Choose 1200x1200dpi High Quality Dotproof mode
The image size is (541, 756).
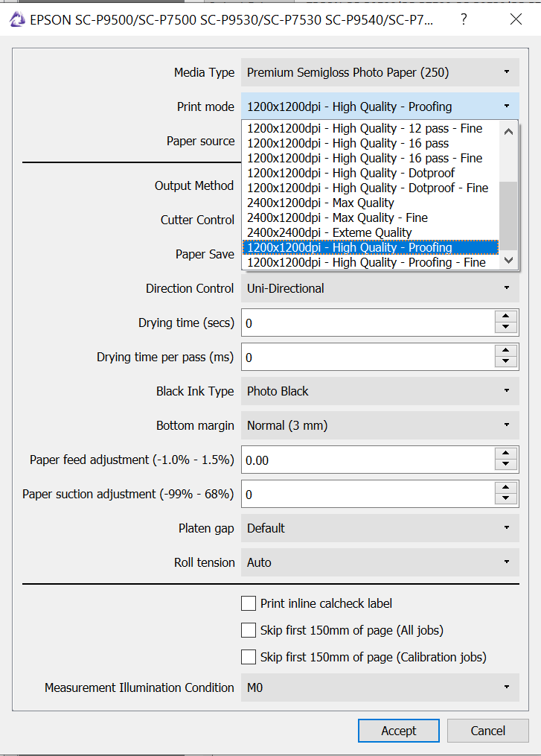point(370,173)
